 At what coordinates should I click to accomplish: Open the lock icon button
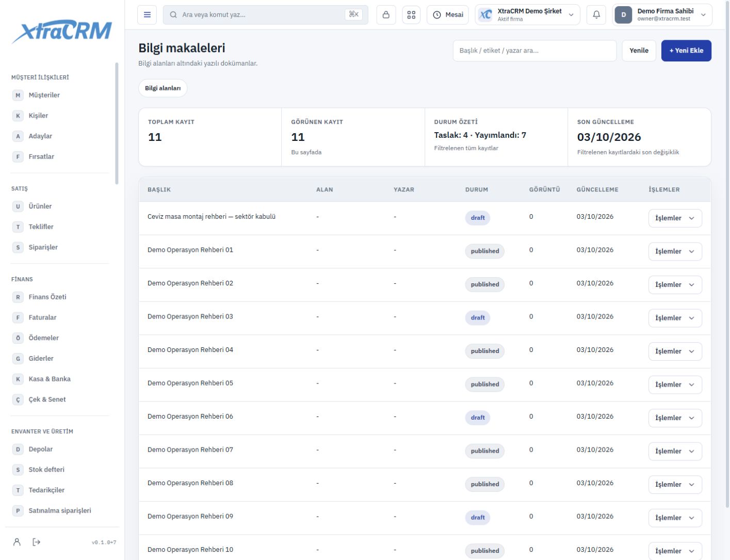point(386,15)
